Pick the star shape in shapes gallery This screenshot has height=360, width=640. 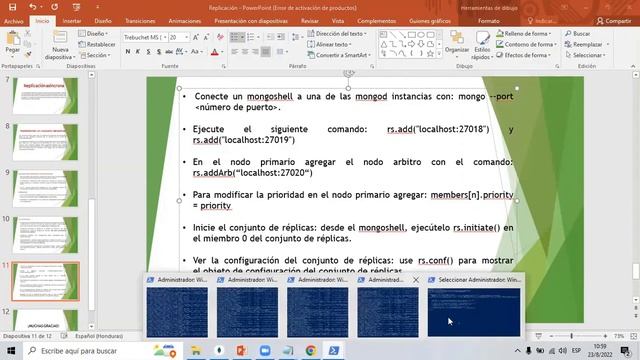click(430, 53)
